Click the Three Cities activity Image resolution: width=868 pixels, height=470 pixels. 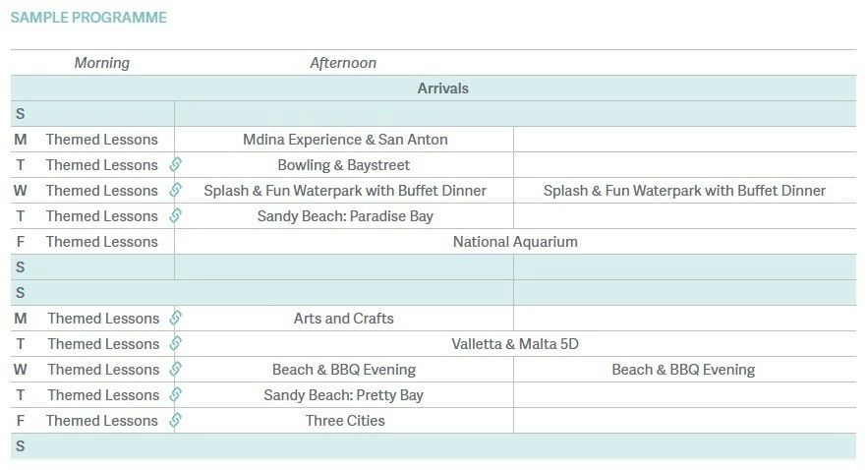click(x=345, y=421)
